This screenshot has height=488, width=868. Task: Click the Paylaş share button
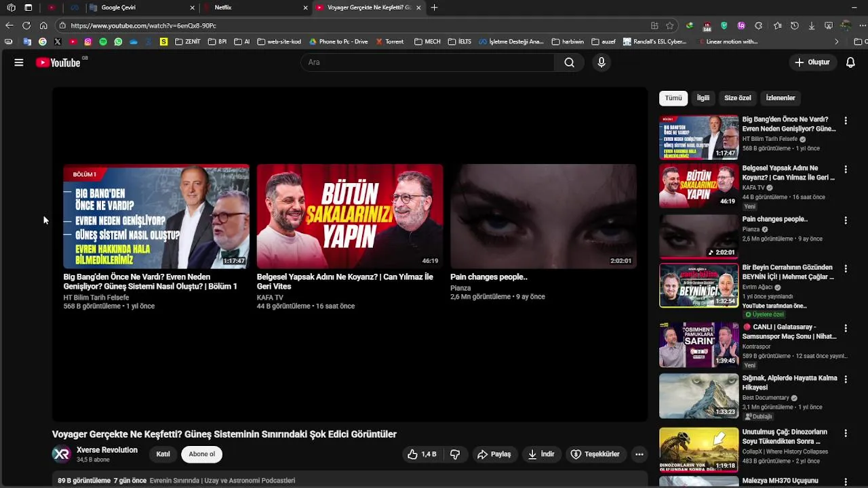click(x=494, y=454)
